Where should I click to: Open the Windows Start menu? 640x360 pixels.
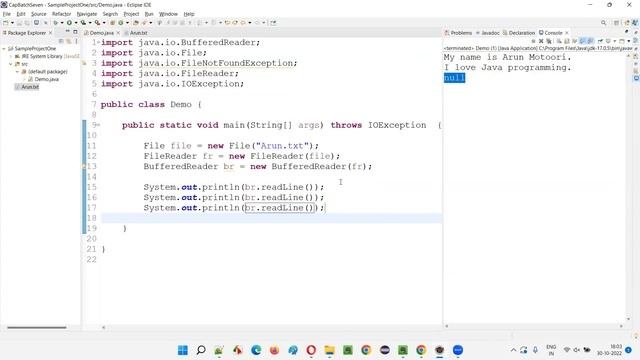pyautogui.click(x=182, y=350)
